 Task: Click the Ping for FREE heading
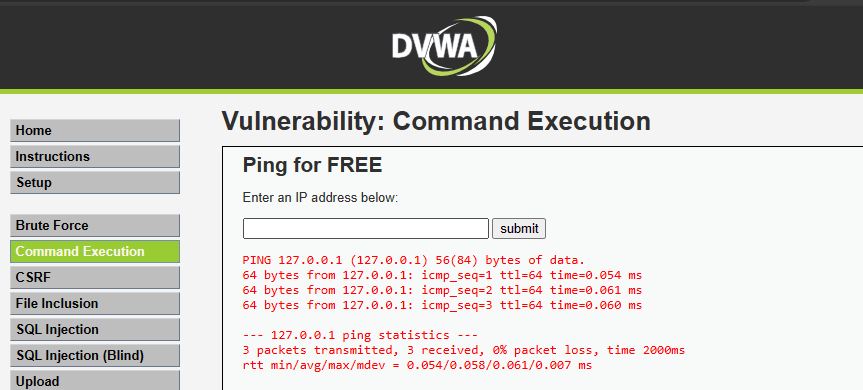coord(312,165)
